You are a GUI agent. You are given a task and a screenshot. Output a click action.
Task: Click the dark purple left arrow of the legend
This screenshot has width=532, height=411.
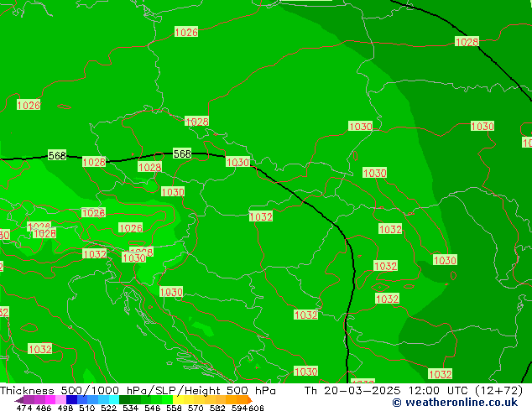[19, 400]
